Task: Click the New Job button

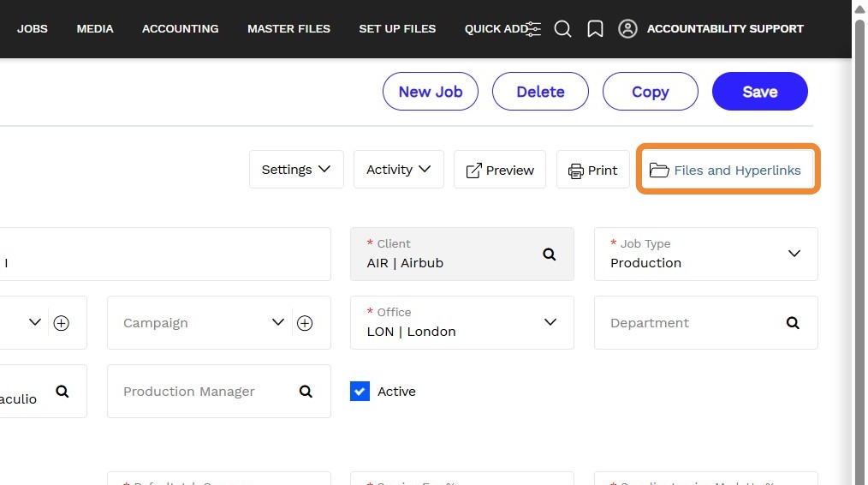Action: click(x=430, y=92)
